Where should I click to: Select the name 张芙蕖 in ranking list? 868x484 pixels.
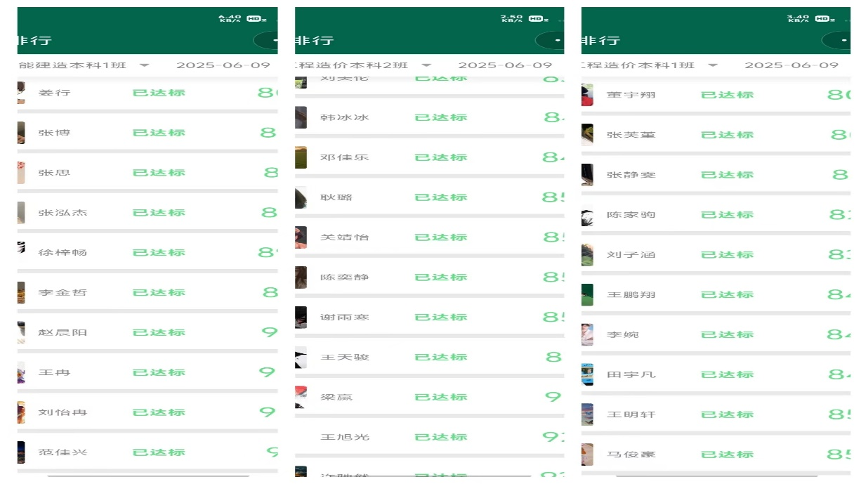[631, 135]
